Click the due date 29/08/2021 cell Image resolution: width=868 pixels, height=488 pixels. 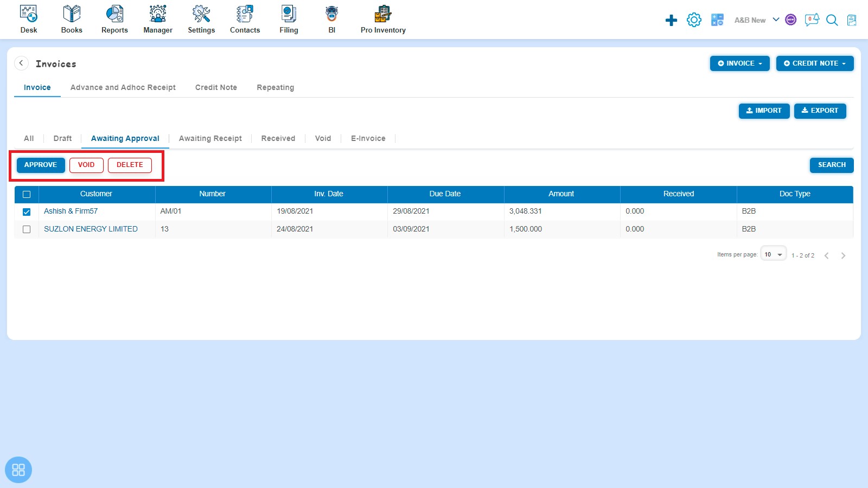[446, 211]
